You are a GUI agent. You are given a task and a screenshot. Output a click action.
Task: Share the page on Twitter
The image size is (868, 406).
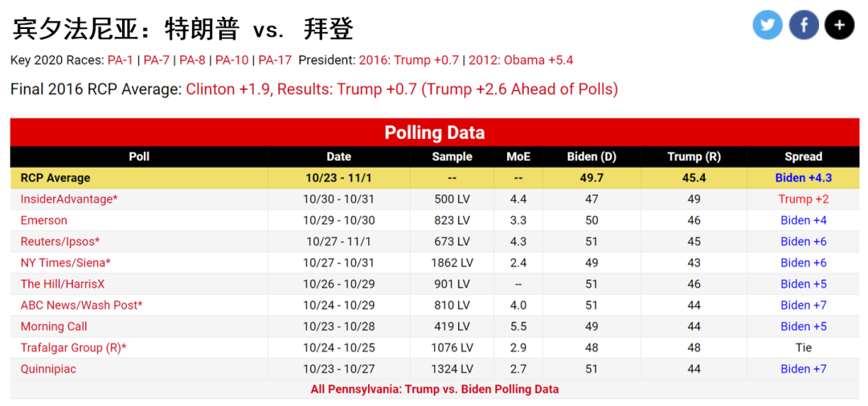(768, 25)
